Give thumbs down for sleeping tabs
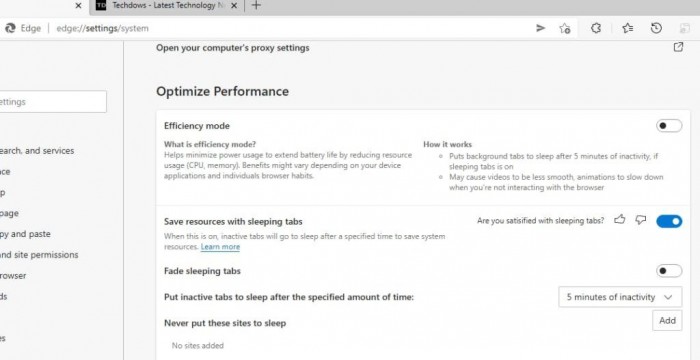Screen dimensions: 700x360 coord(641,220)
